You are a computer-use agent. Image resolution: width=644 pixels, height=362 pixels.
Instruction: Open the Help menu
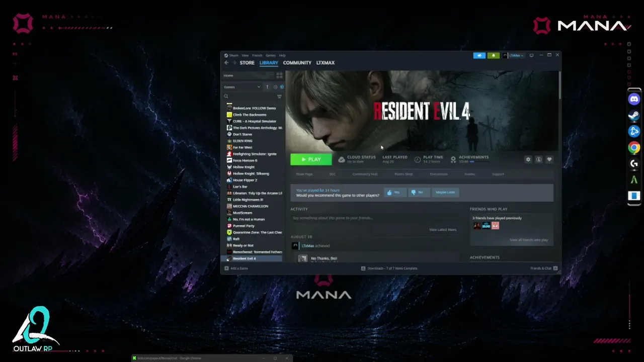(282, 55)
